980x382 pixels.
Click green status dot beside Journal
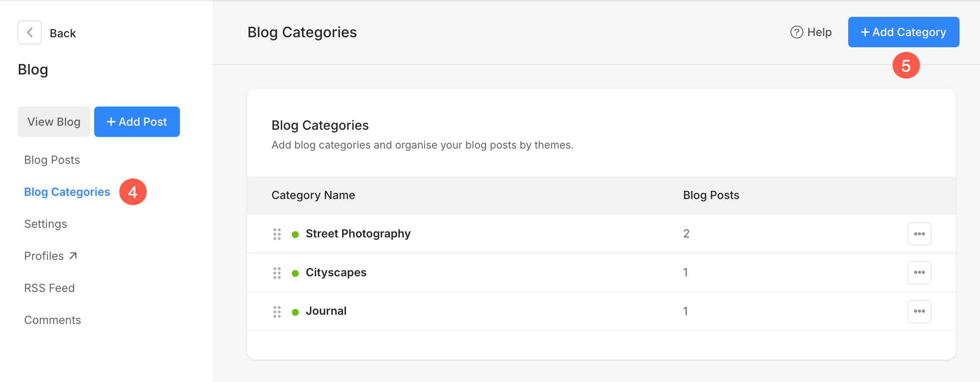point(295,312)
